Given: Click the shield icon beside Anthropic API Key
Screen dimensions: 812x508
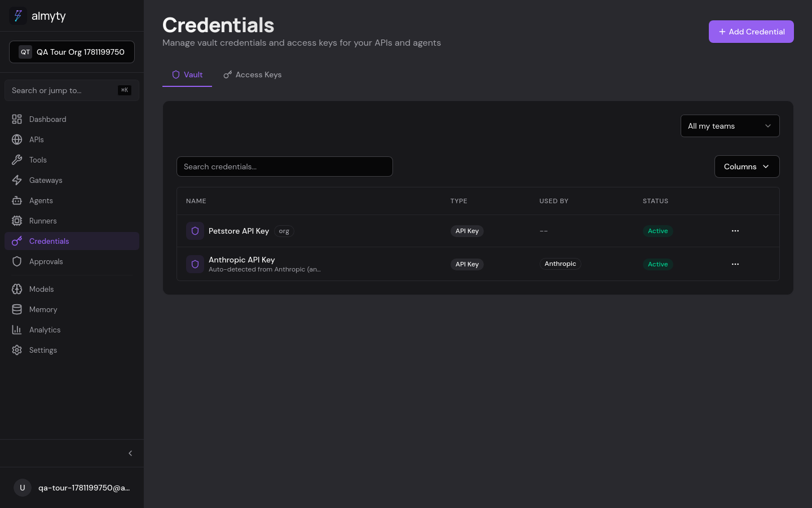Looking at the screenshot, I should click(195, 264).
